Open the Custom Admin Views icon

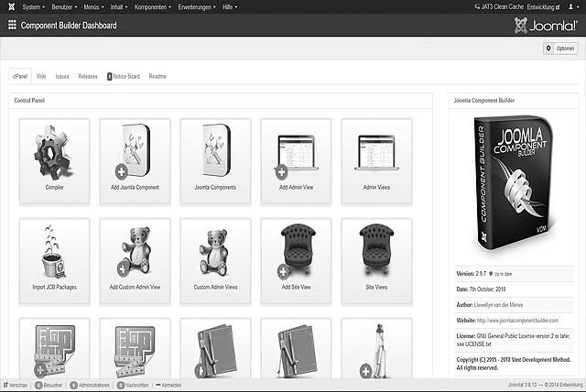(x=215, y=251)
